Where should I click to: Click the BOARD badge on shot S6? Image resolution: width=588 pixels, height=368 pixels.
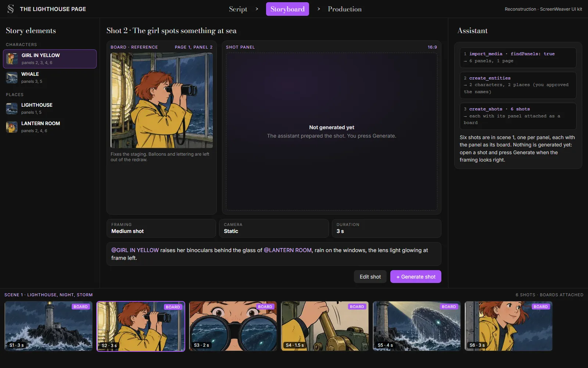point(541,307)
